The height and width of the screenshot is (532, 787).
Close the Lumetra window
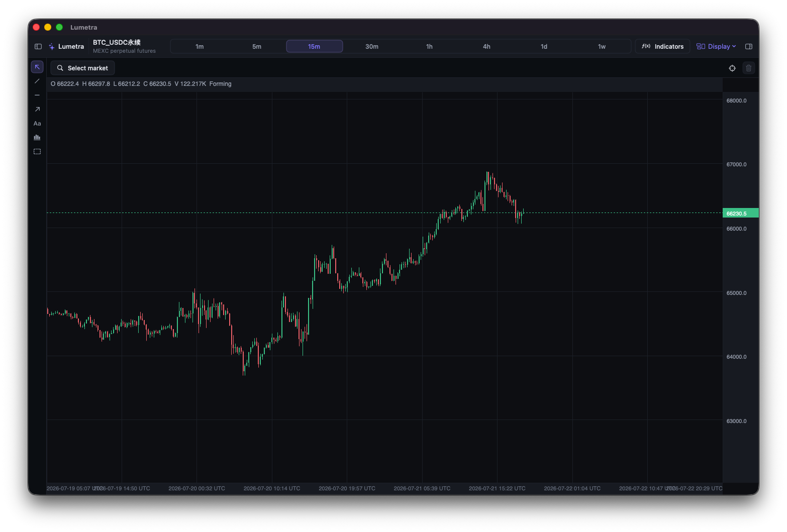tap(36, 27)
